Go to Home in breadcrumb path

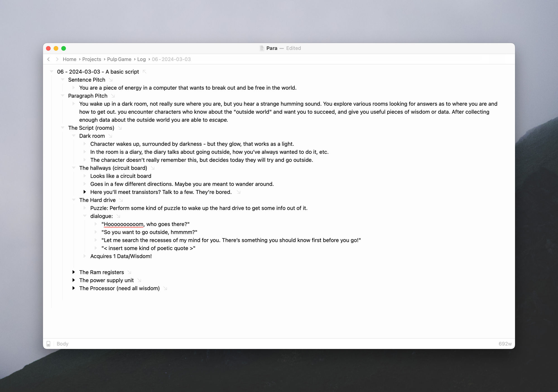point(69,59)
